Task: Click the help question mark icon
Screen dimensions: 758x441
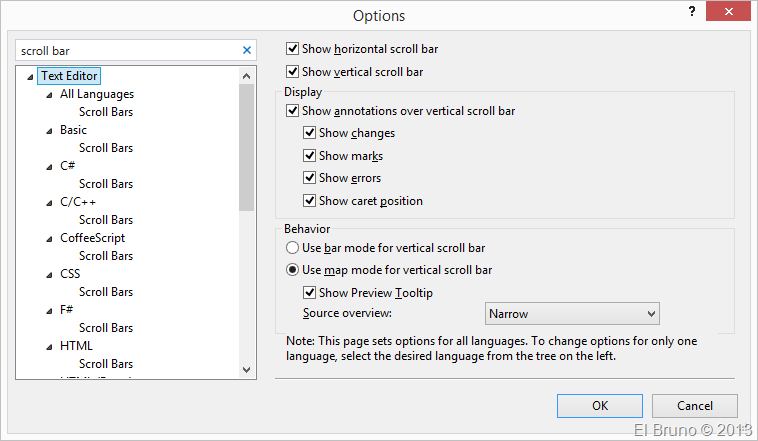Action: coord(691,11)
